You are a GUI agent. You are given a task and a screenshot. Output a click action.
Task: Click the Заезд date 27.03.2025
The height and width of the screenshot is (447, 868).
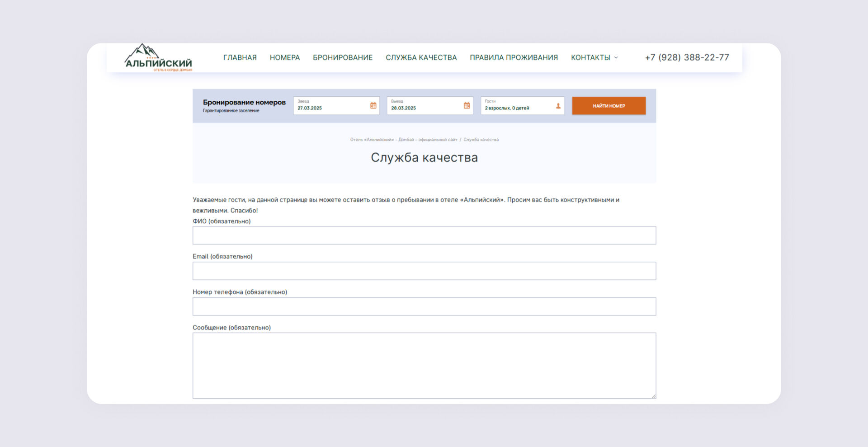[x=310, y=108]
